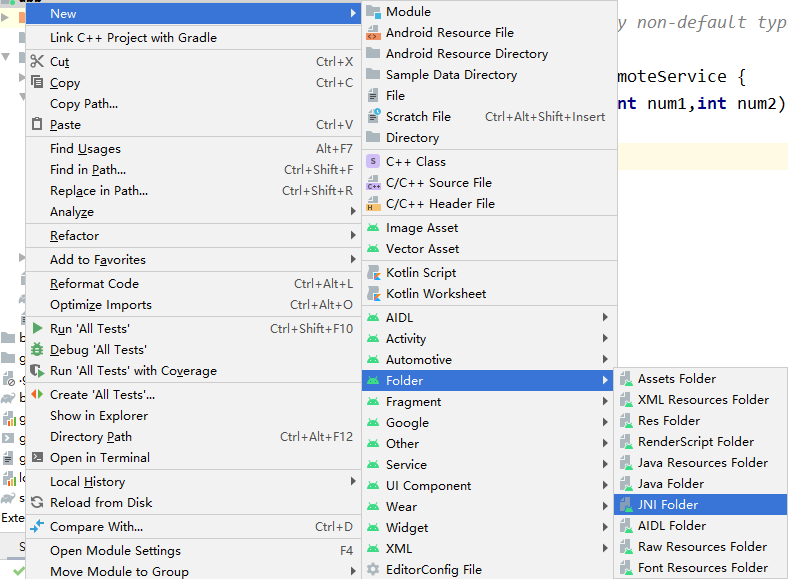Expand the AIDL submenu arrow

(605, 317)
